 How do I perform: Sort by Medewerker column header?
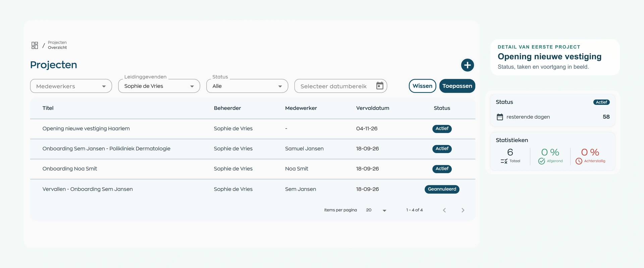[x=301, y=108]
